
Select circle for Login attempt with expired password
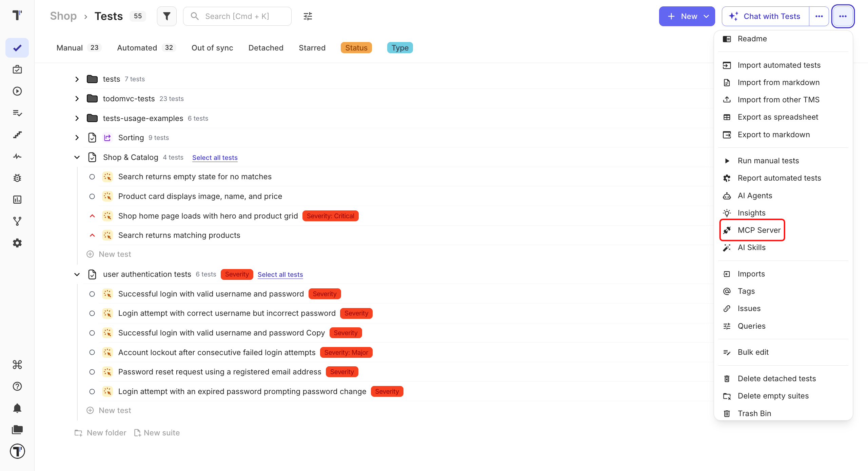tap(92, 392)
